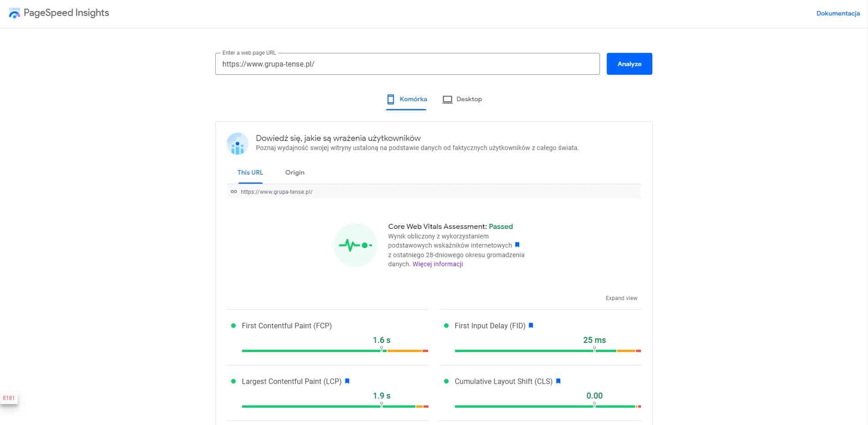
Task: Click the FCP distribution bar
Action: pyautogui.click(x=335, y=351)
